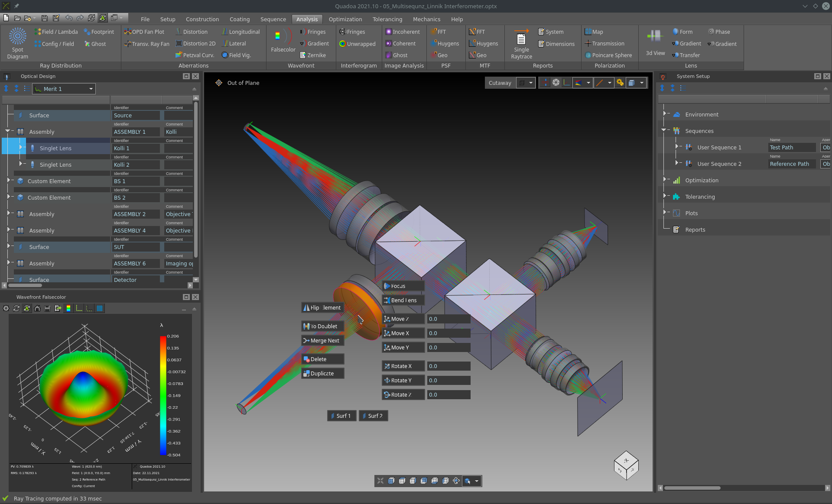The width and height of the screenshot is (832, 504).
Task: Toggle tick marks in Wavefront Falsecolor toolbar
Action: [89, 308]
